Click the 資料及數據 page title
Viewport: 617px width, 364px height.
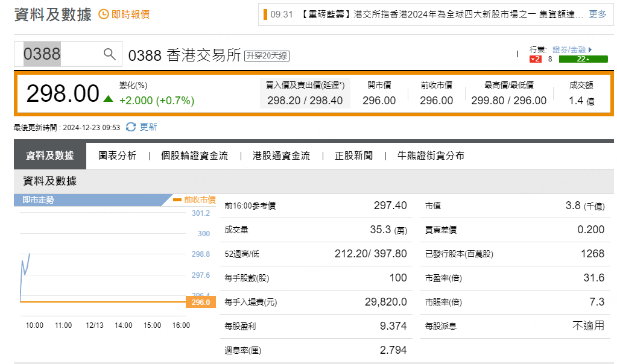52,14
